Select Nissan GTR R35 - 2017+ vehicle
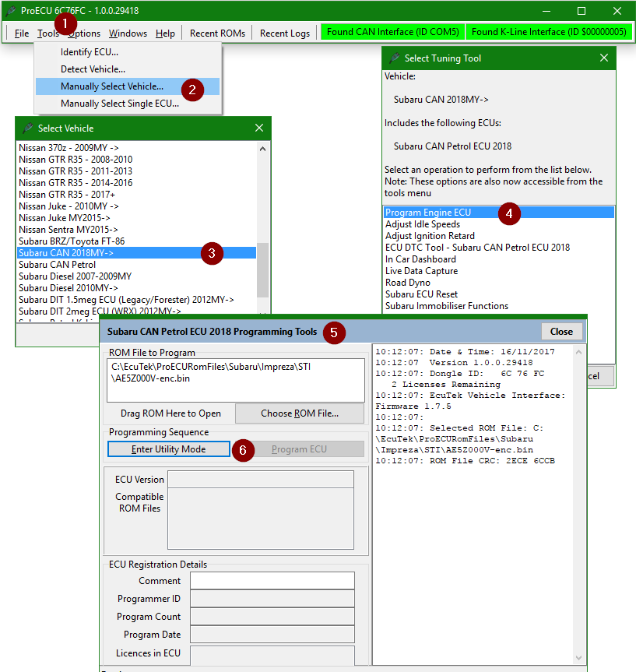Image resolution: width=636 pixels, height=672 pixels. tap(67, 195)
